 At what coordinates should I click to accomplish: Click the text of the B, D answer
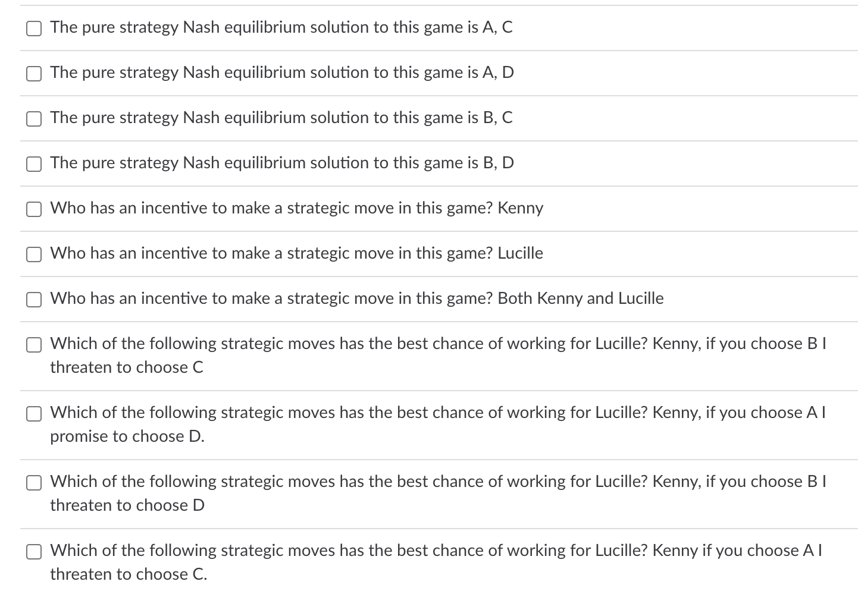[x=282, y=164]
